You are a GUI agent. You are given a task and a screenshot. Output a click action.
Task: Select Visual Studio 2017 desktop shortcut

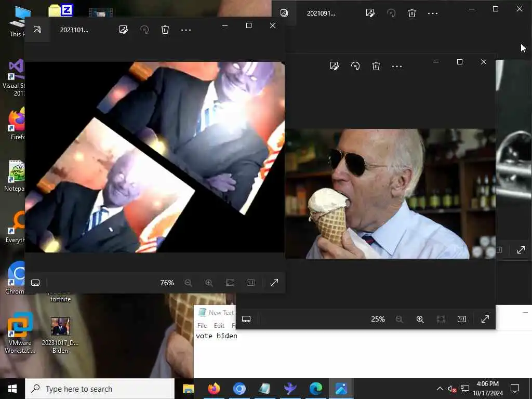point(14,78)
